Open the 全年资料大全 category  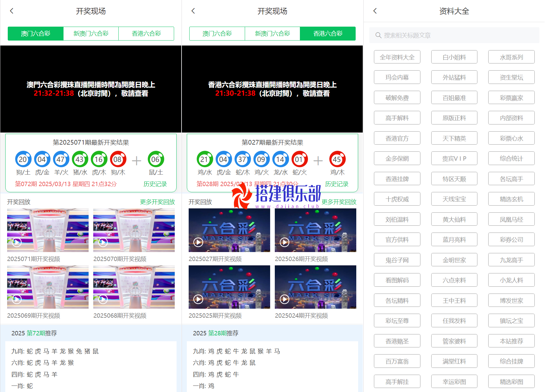(x=397, y=57)
